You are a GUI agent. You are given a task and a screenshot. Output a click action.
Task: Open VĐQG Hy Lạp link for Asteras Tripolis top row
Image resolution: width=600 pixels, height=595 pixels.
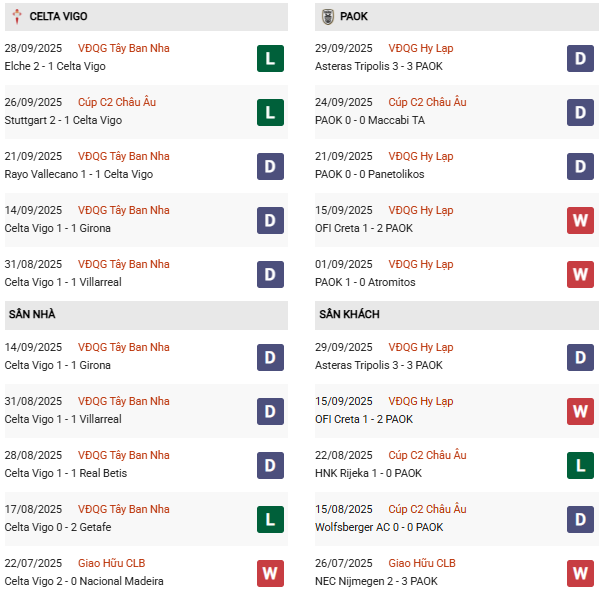(420, 48)
